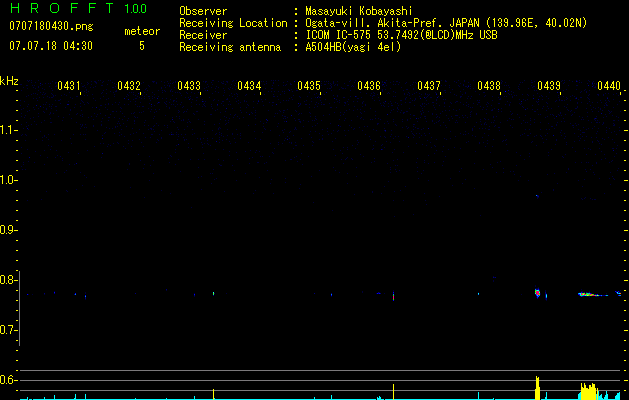The image size is (629, 400).
Task: Click the 0433 time axis label
Action: [189, 85]
